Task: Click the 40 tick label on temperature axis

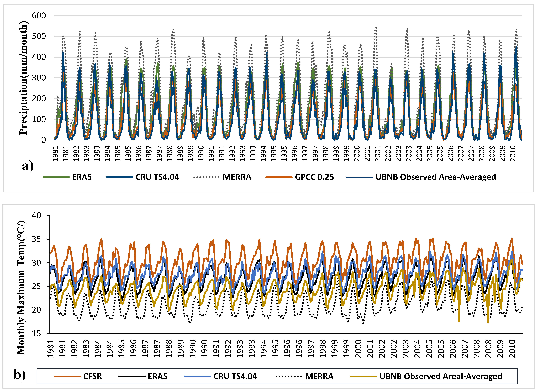Action: (37, 215)
